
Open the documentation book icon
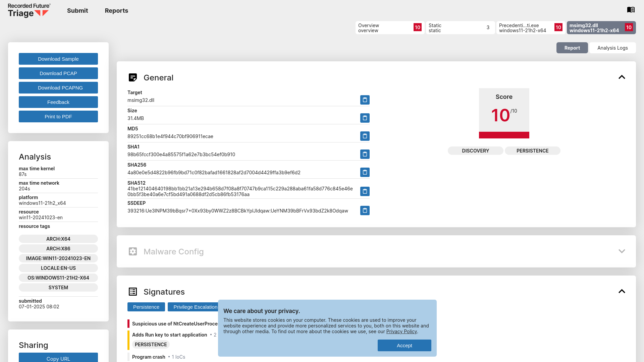[631, 10]
